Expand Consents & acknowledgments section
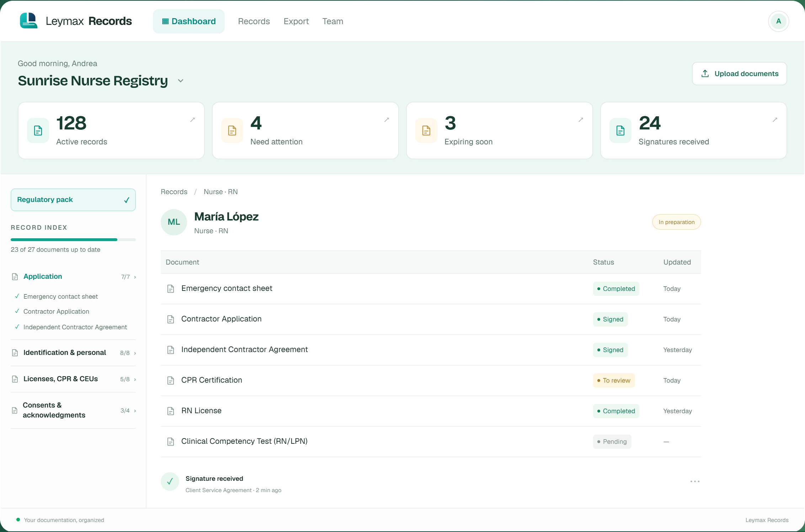 pyautogui.click(x=74, y=410)
